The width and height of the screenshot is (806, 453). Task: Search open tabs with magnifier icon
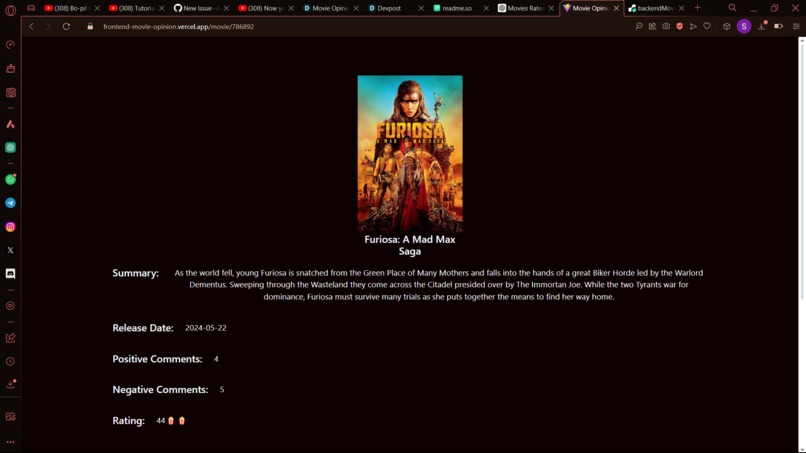[732, 8]
